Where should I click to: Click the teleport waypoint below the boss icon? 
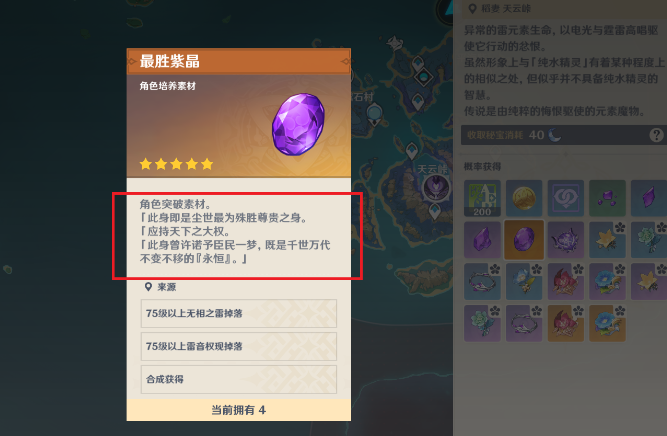coord(434,211)
